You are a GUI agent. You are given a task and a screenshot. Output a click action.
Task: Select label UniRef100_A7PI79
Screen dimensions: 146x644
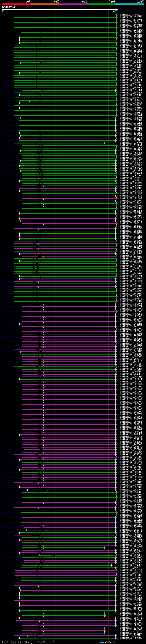[131, 53]
